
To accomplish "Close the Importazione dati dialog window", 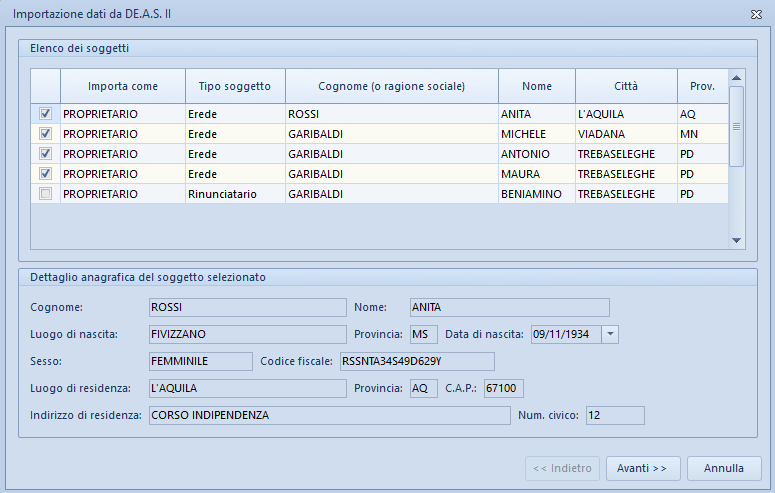I will pyautogui.click(x=756, y=14).
